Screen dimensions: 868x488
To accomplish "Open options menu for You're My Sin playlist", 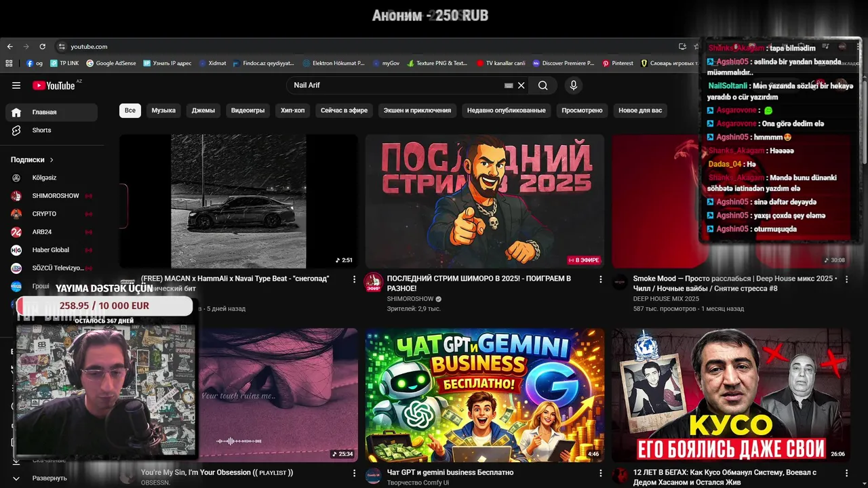I will pyautogui.click(x=354, y=473).
